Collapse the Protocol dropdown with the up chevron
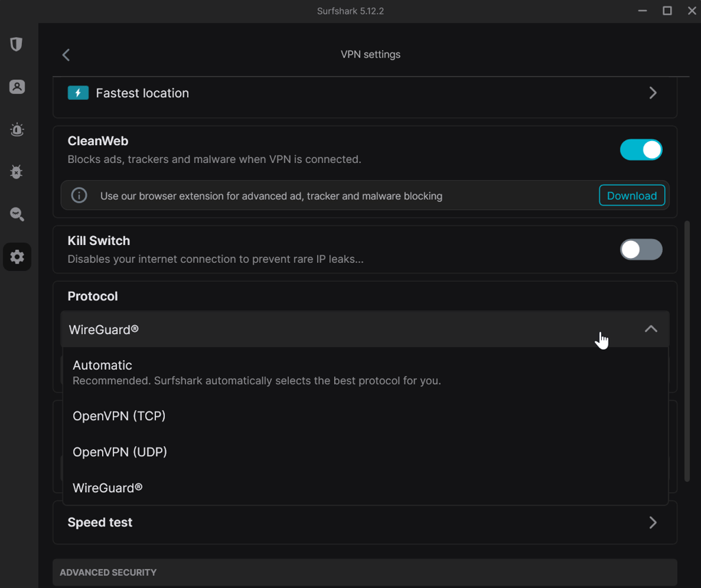Viewport: 701px width, 588px height. (x=651, y=329)
